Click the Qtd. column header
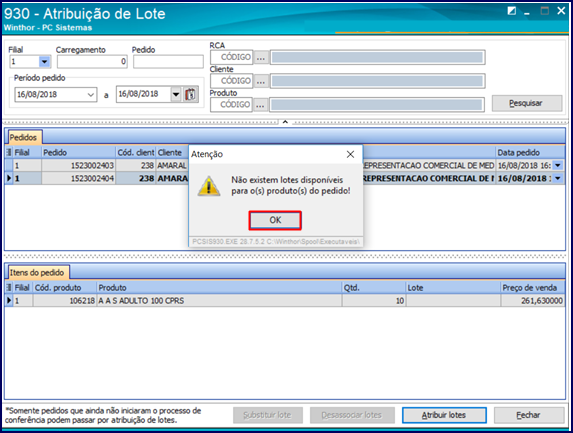573x433 pixels. pos(374,288)
